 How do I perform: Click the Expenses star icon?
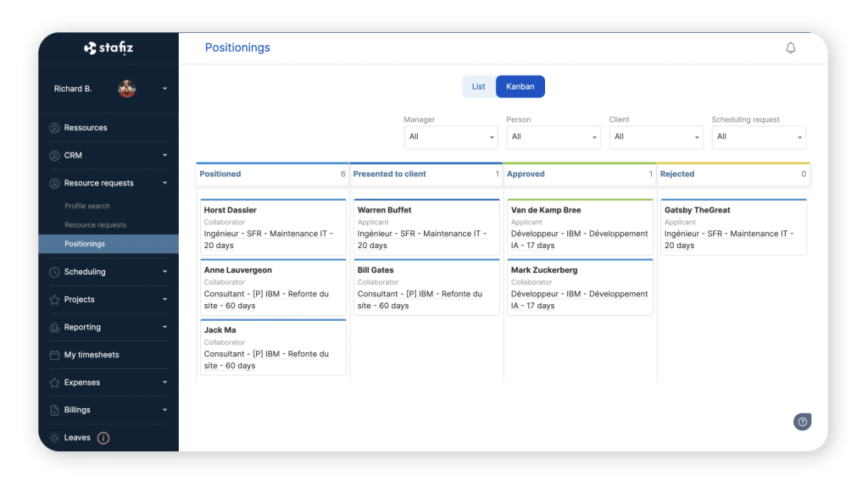coord(54,383)
